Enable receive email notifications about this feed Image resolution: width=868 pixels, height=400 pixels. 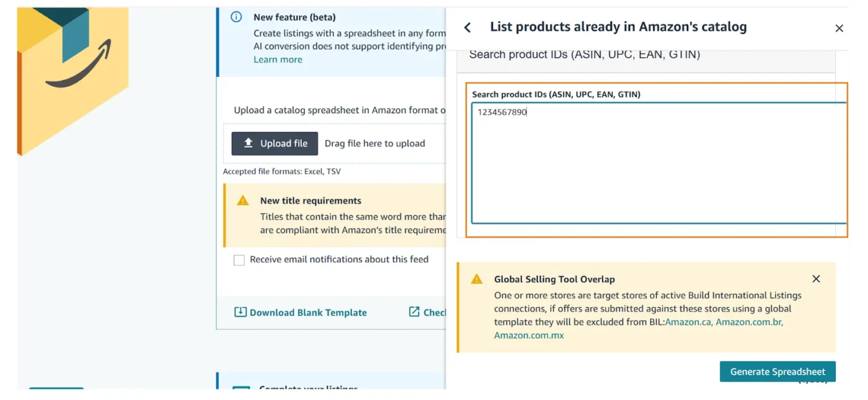pos(239,259)
